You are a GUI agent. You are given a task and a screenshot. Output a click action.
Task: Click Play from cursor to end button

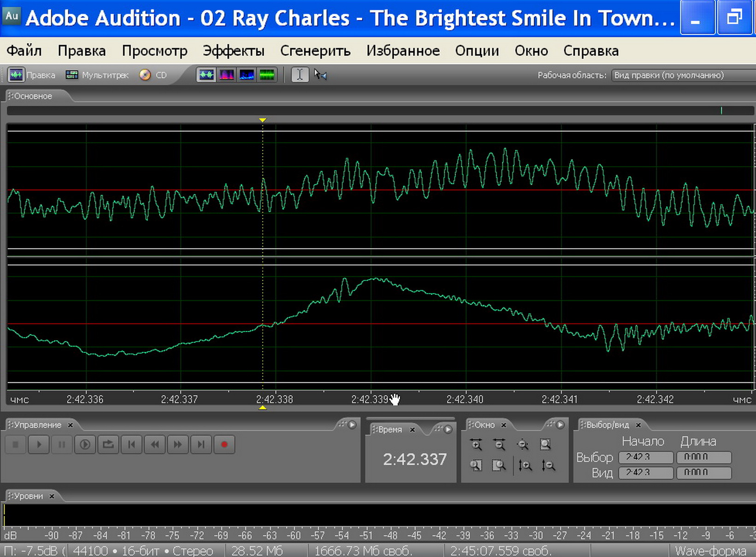85,445
